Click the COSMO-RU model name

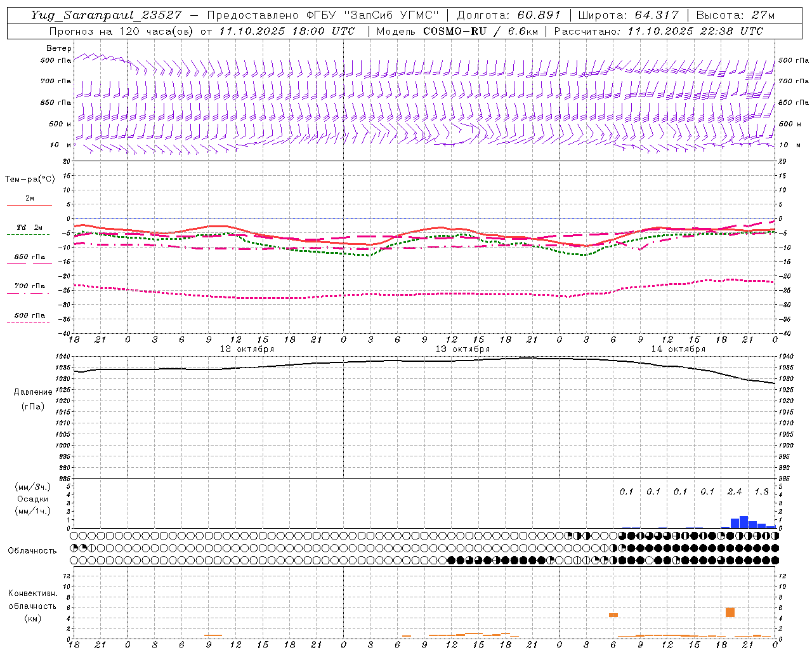click(455, 31)
